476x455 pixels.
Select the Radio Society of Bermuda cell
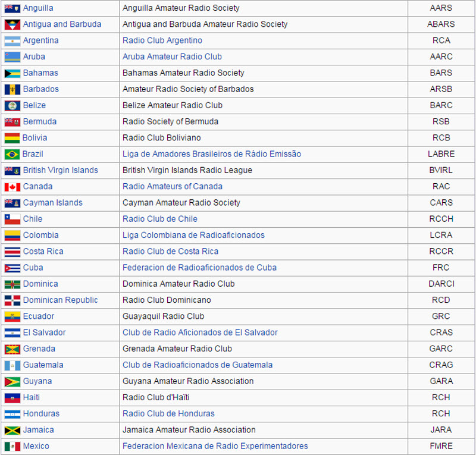click(x=264, y=121)
